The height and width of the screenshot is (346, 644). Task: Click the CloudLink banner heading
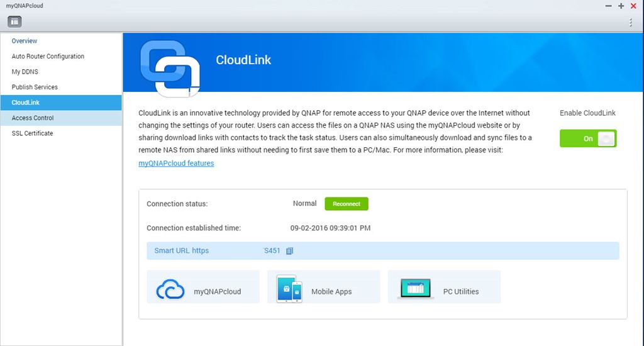coord(243,60)
